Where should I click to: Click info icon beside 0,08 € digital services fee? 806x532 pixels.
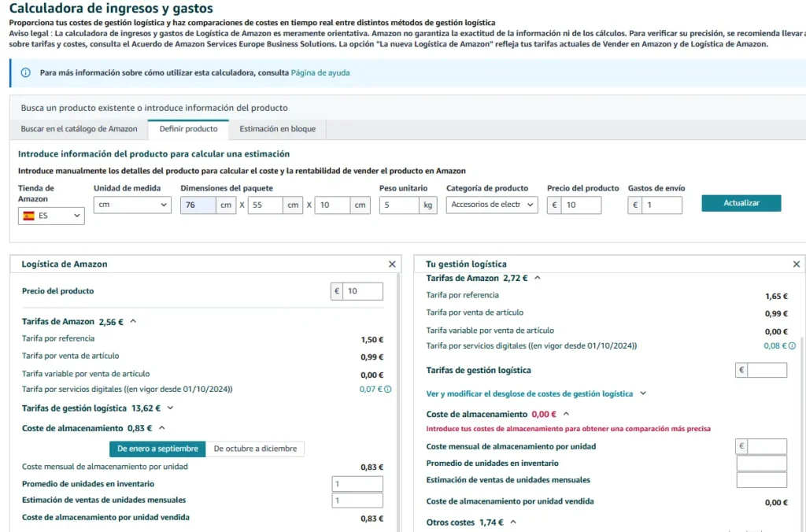click(x=792, y=345)
